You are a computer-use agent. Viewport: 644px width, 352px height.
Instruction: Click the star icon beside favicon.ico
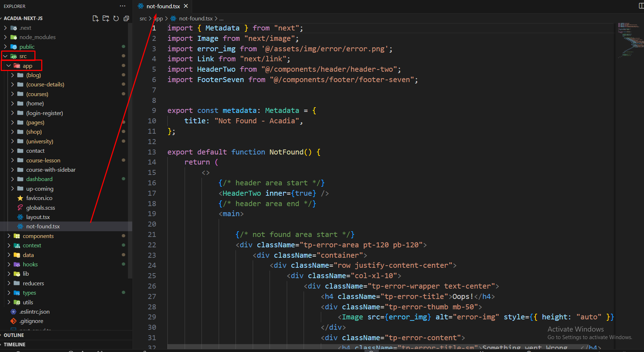coord(20,198)
